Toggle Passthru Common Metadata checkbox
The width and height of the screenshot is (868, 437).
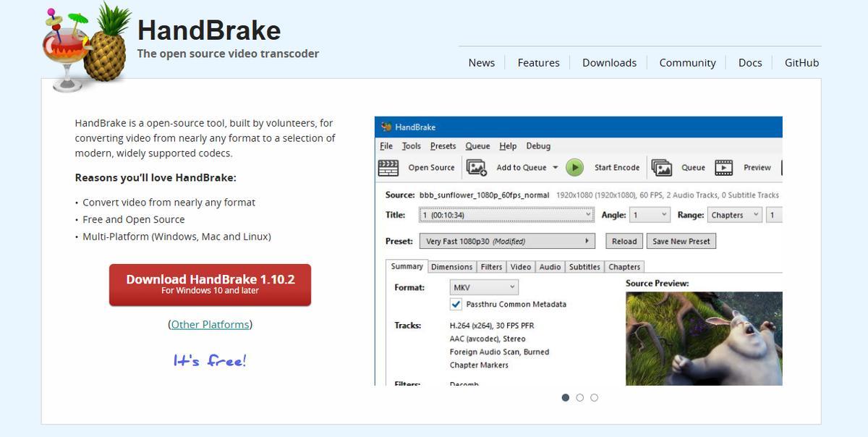pyautogui.click(x=456, y=305)
